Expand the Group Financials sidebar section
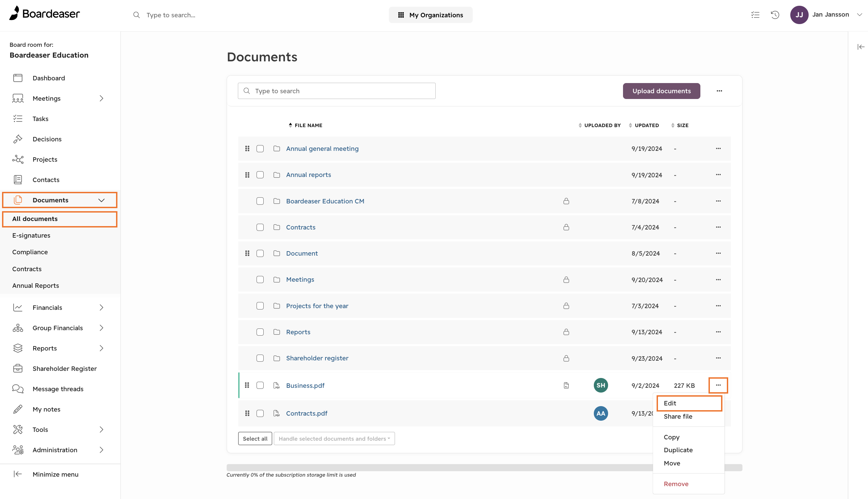 101,328
